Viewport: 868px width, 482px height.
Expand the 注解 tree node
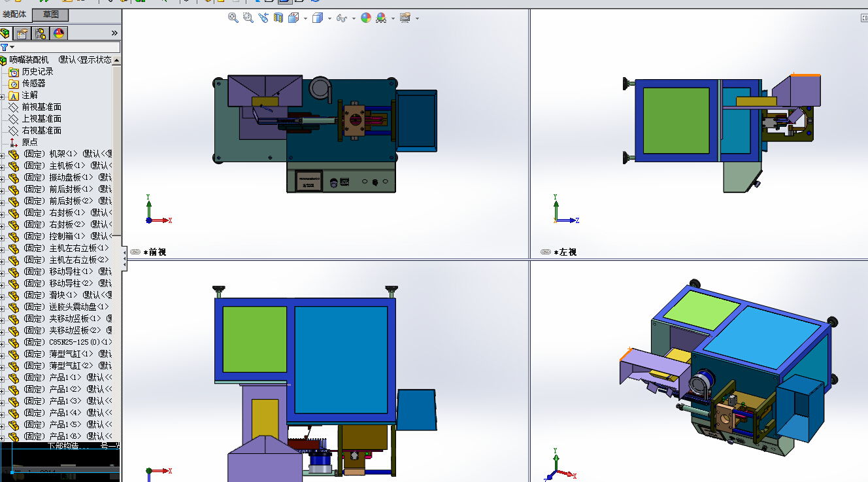2,96
